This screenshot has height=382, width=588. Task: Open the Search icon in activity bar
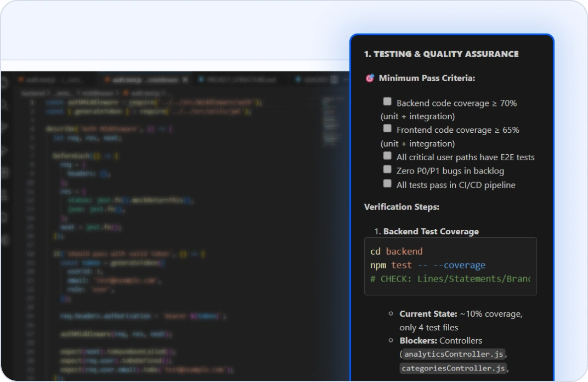[4, 104]
